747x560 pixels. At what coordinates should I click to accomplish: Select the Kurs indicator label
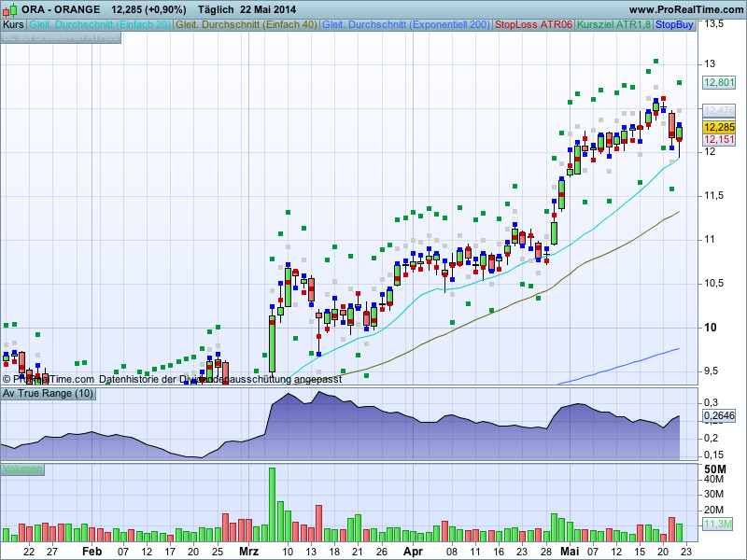(14, 24)
